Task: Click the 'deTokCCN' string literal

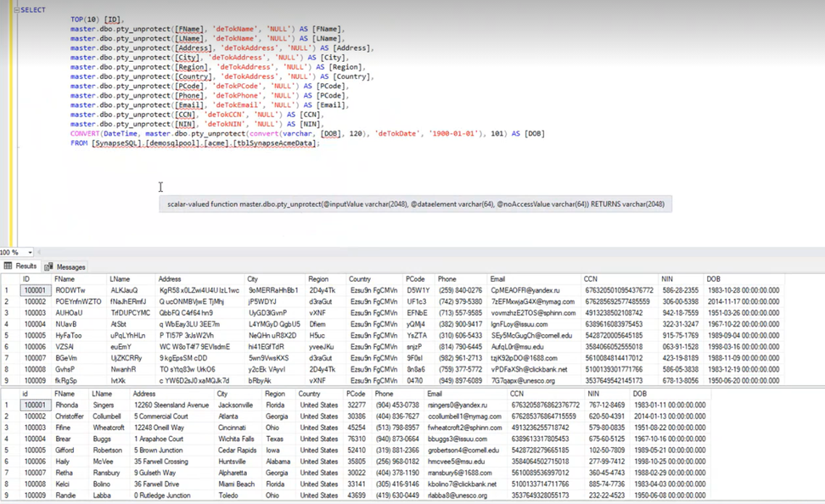Action: pyautogui.click(x=226, y=115)
